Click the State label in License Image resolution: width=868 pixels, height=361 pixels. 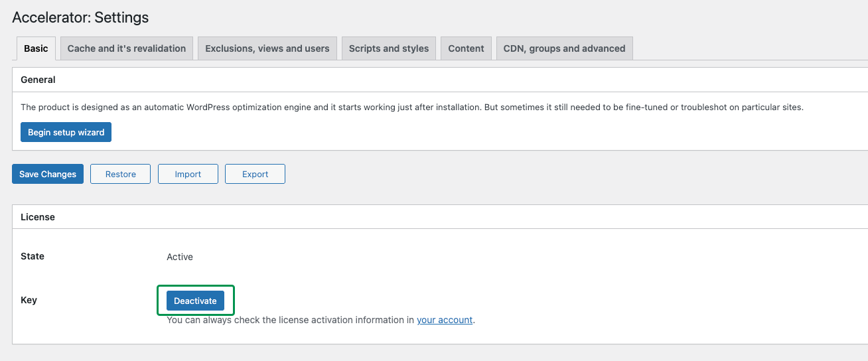tap(33, 256)
